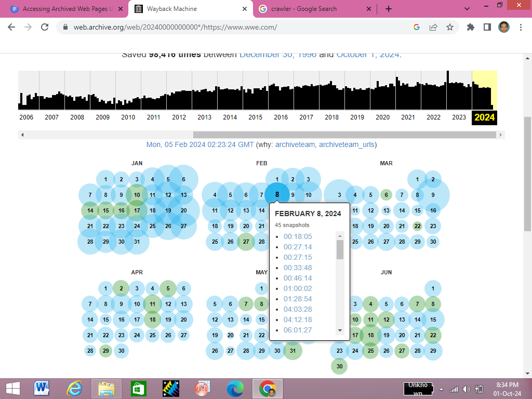Select year 2023 in the timeline

459,117
